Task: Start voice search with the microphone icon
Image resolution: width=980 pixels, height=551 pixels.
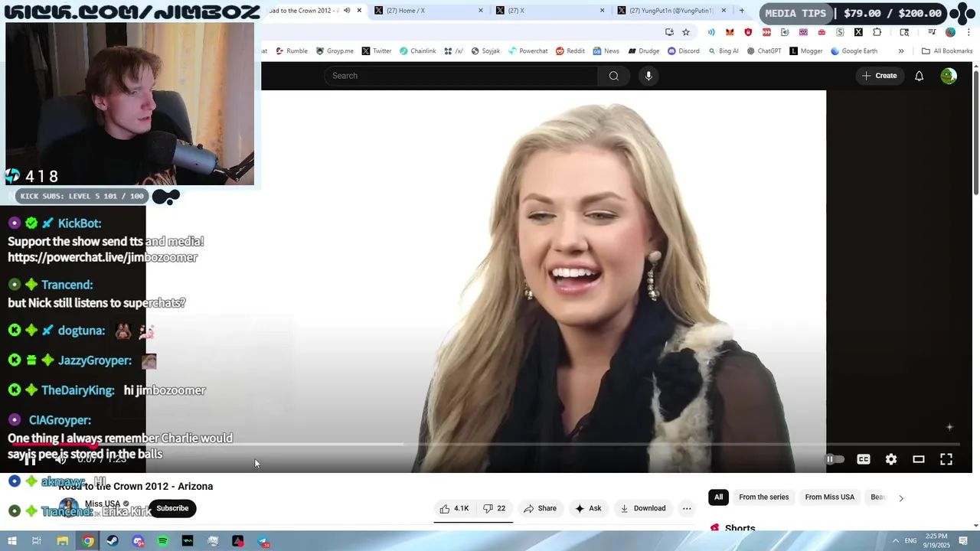Action: 648,76
